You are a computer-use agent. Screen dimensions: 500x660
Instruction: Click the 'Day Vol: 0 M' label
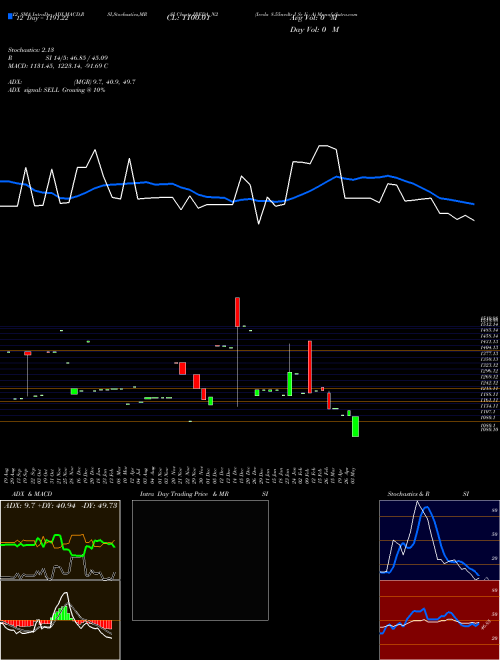tap(314, 30)
